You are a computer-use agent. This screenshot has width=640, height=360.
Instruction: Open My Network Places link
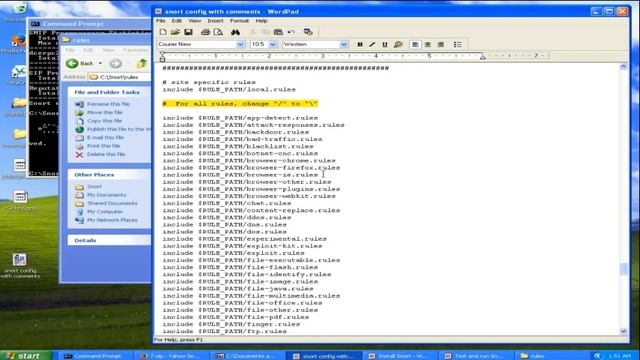[x=112, y=220]
